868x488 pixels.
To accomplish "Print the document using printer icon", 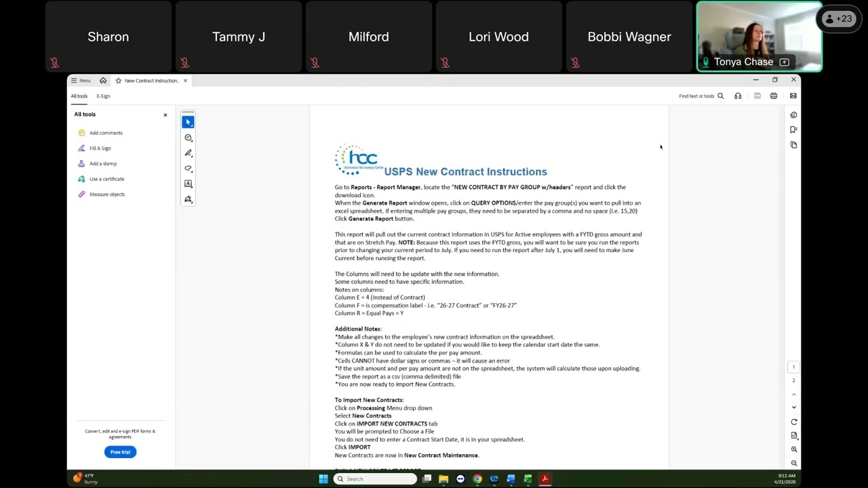I will pyautogui.click(x=774, y=96).
